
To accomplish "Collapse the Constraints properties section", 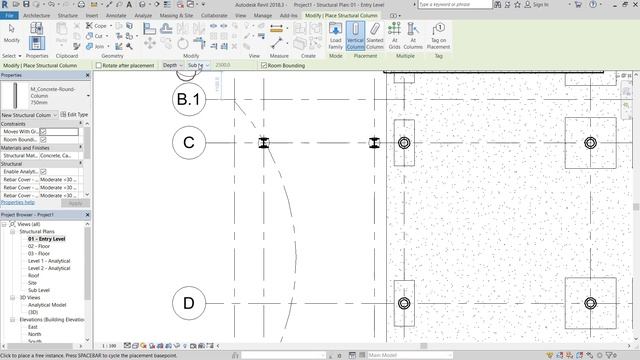I will coord(80,124).
